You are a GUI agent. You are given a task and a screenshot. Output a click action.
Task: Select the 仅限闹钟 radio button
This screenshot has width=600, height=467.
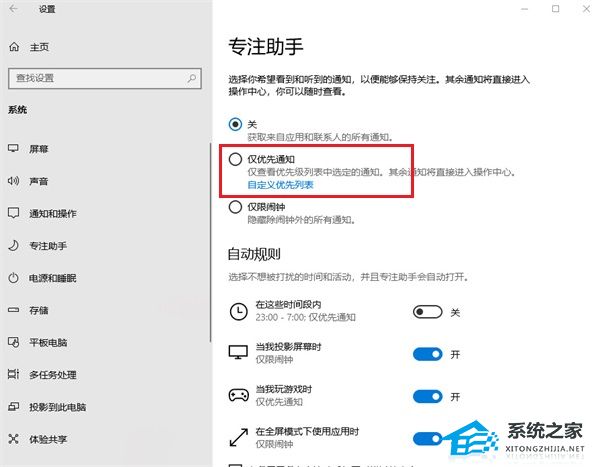(235, 207)
